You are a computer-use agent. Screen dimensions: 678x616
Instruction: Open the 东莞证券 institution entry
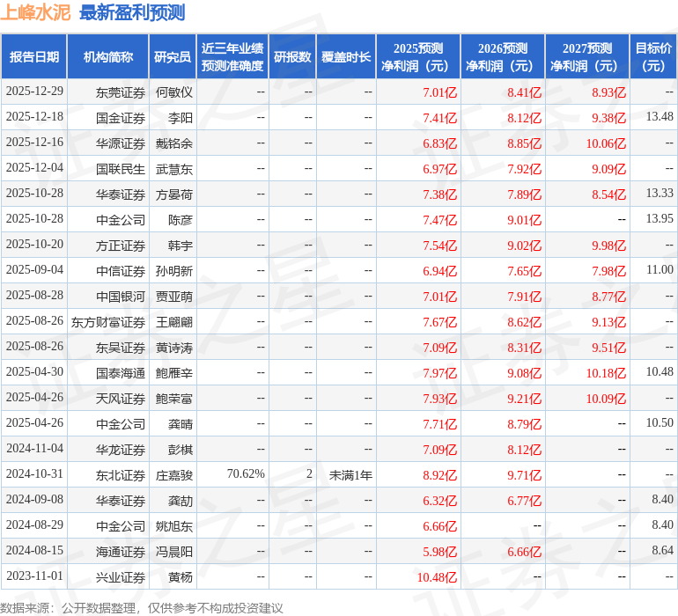121,92
